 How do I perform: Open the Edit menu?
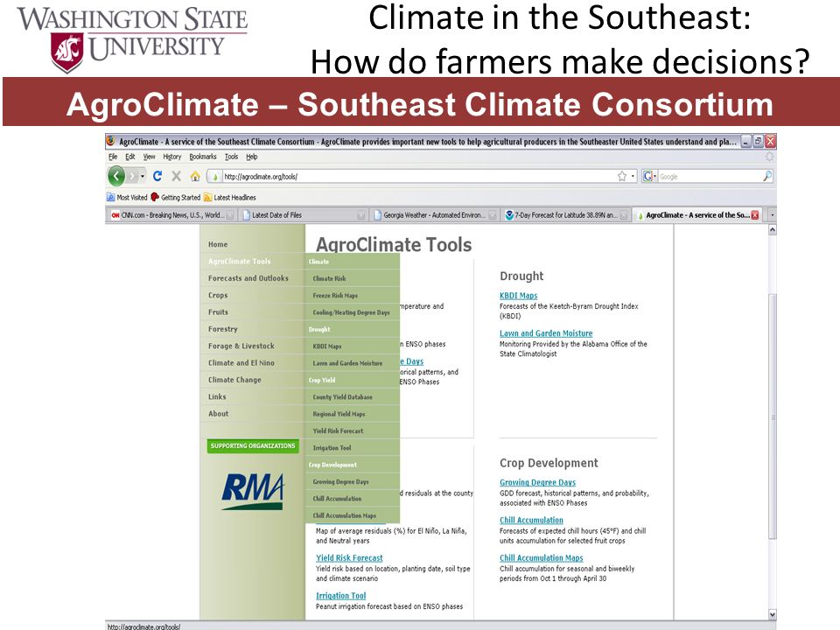coord(130,157)
